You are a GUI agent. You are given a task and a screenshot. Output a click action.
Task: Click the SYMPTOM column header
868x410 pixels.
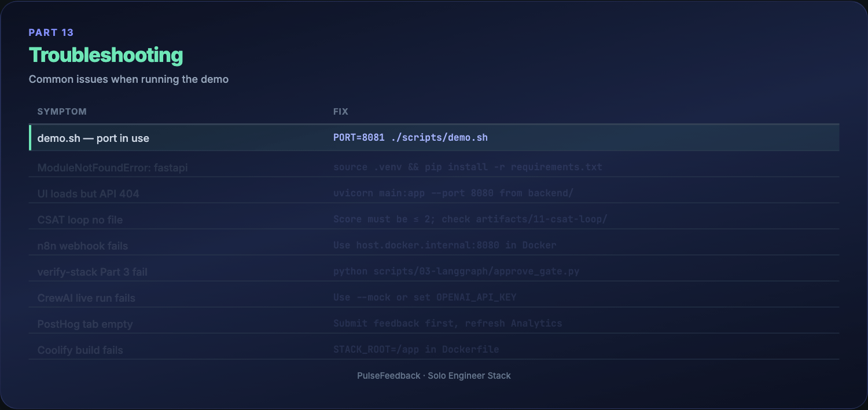coord(62,111)
